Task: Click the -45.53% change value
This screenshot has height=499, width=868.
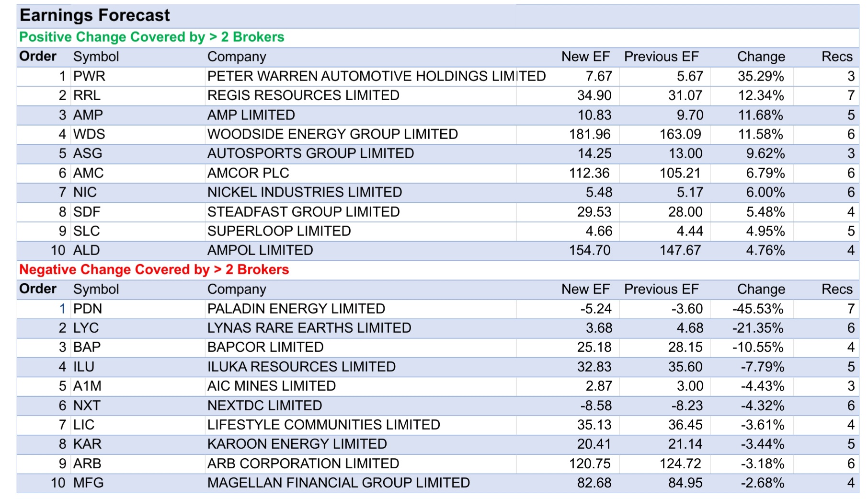Action: tap(757, 309)
